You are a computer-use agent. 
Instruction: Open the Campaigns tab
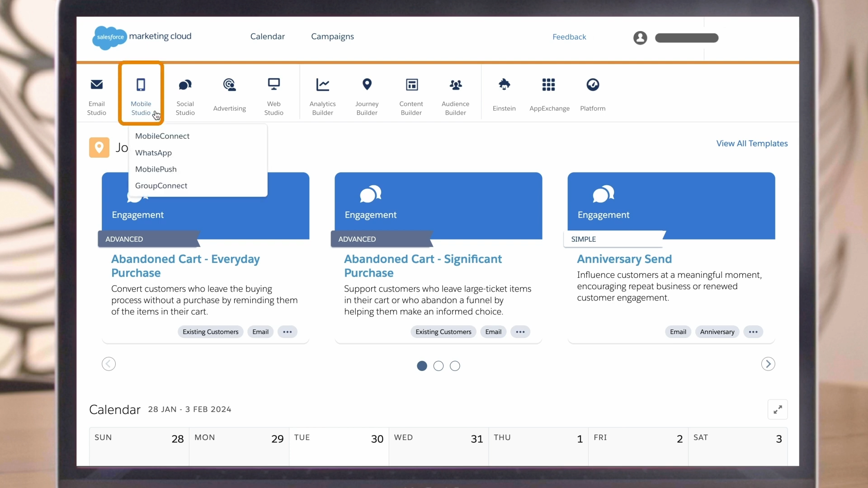tap(332, 37)
